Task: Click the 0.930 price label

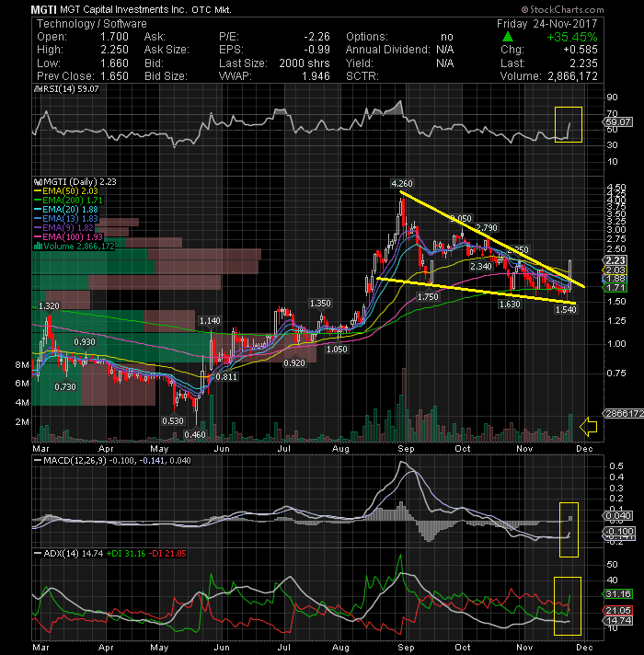Action: click(85, 341)
